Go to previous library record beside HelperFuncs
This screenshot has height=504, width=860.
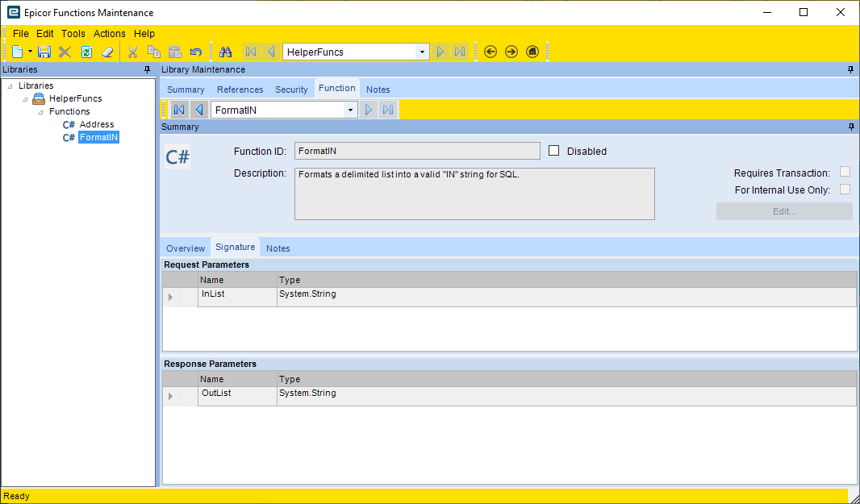[271, 52]
